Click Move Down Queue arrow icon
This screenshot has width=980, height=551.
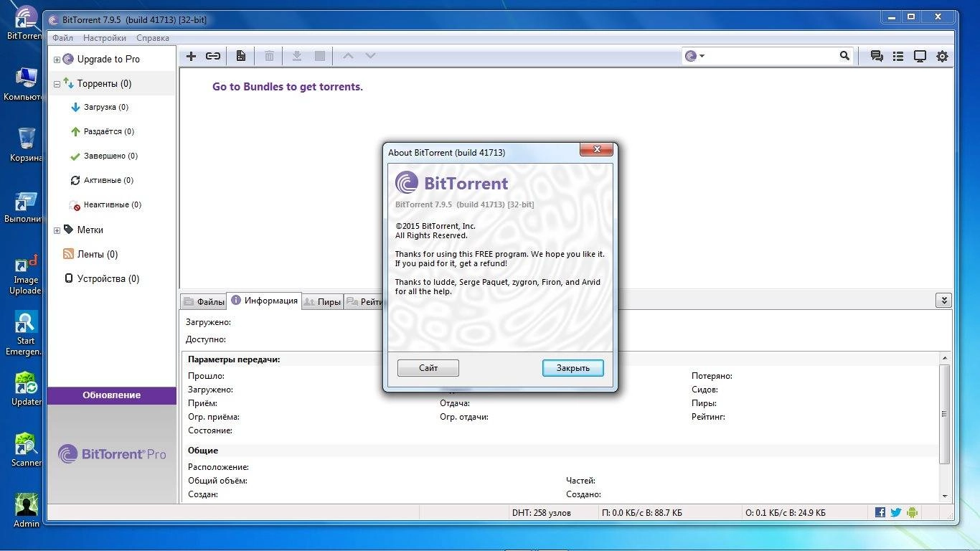[370, 56]
